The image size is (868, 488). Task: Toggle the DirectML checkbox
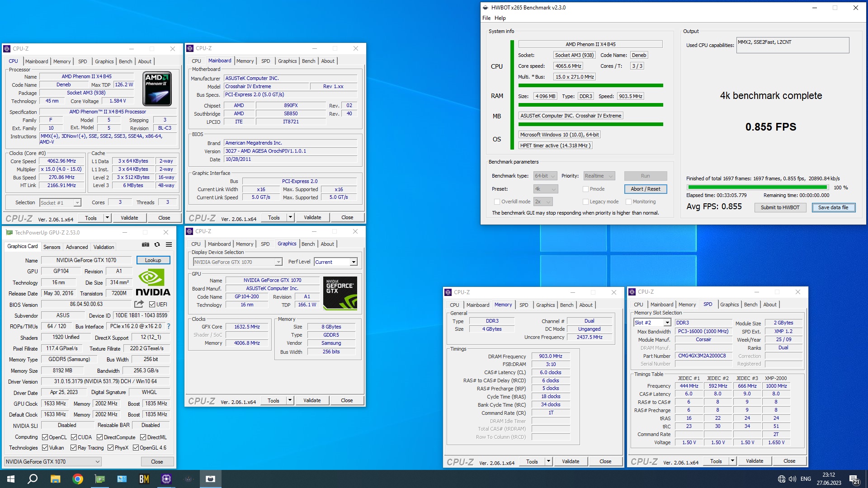(x=143, y=437)
